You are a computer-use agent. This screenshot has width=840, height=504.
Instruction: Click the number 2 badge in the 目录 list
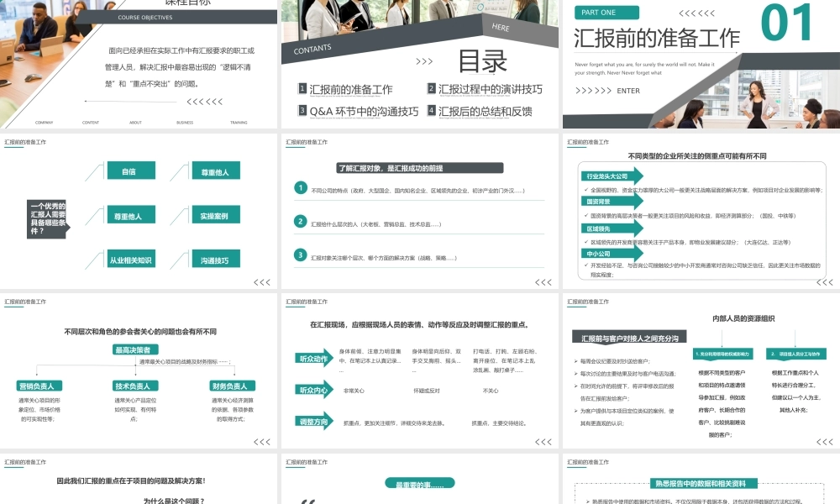(431, 88)
